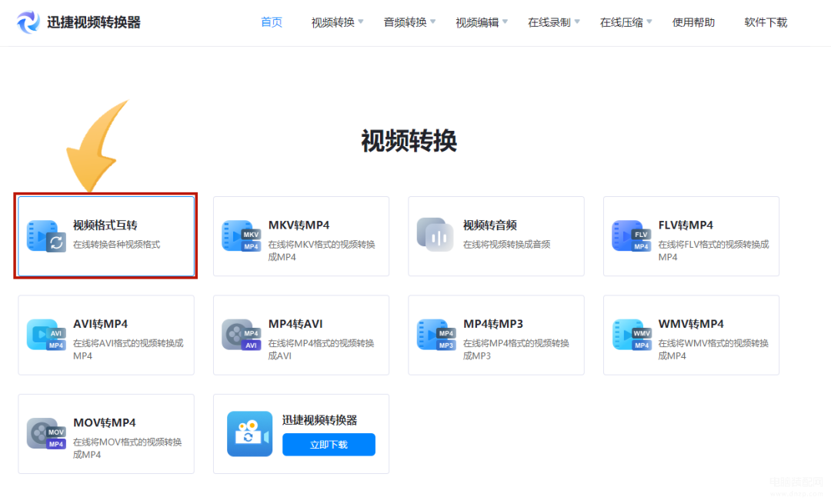Open the 使用帮助 page

[x=694, y=22]
